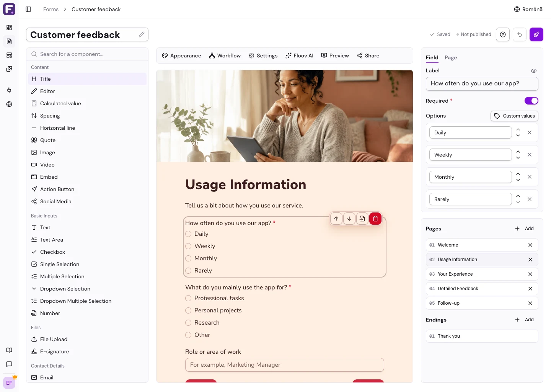Open the help question mark icon

(x=503, y=34)
